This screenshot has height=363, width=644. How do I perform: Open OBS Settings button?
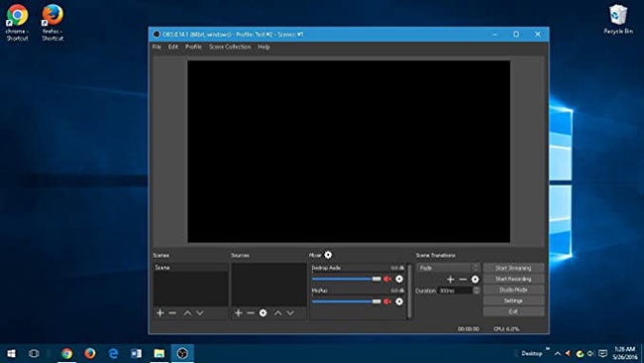pyautogui.click(x=513, y=301)
